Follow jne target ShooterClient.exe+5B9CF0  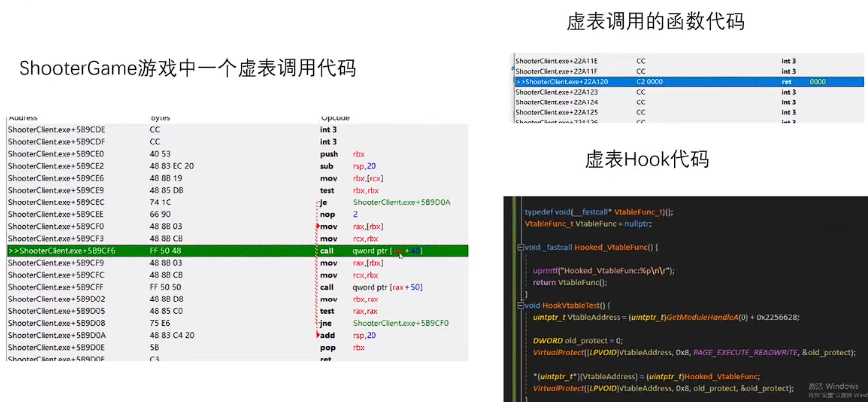[x=400, y=323]
